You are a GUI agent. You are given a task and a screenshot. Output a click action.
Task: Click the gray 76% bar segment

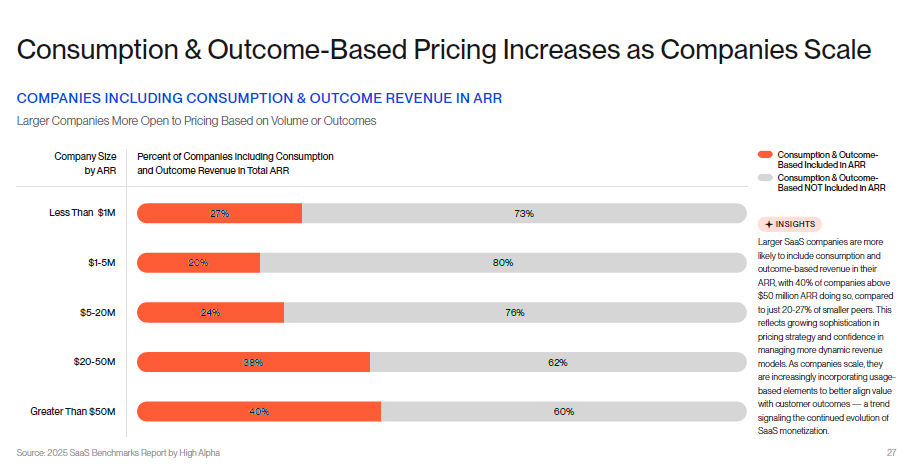pyautogui.click(x=514, y=313)
